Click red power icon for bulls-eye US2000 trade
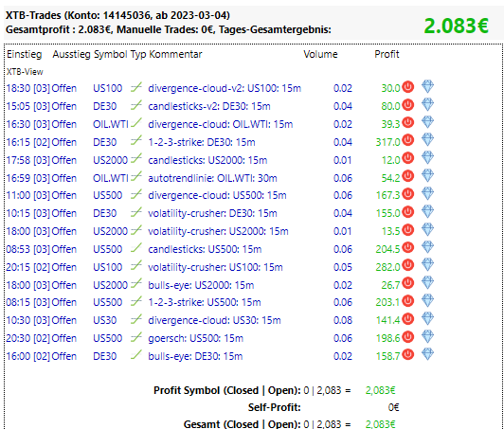The image size is (504, 429). click(407, 283)
